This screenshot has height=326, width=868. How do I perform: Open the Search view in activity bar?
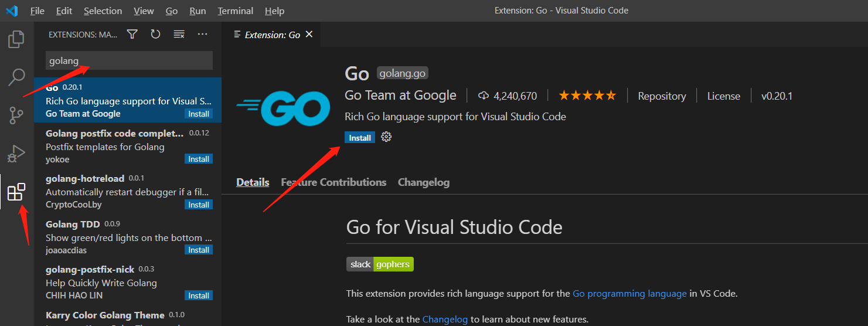point(16,77)
